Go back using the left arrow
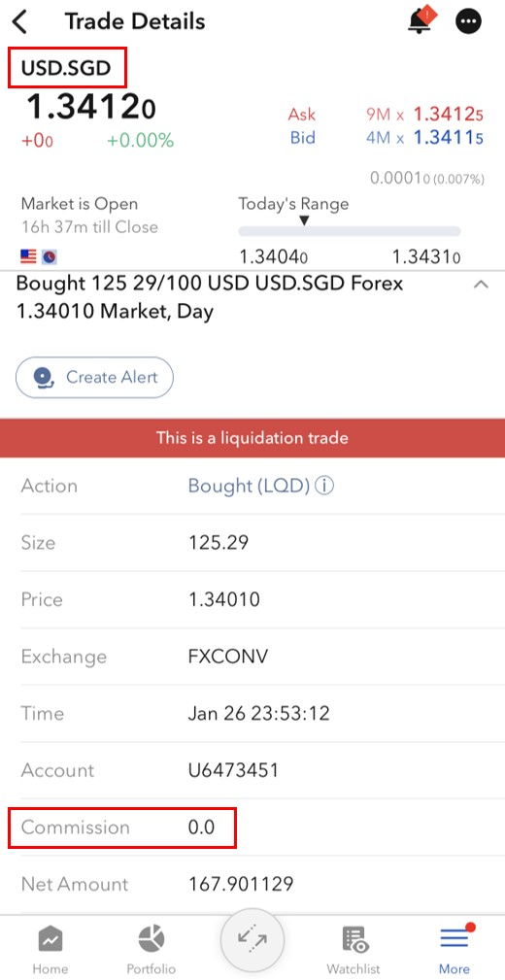 coord(20,22)
